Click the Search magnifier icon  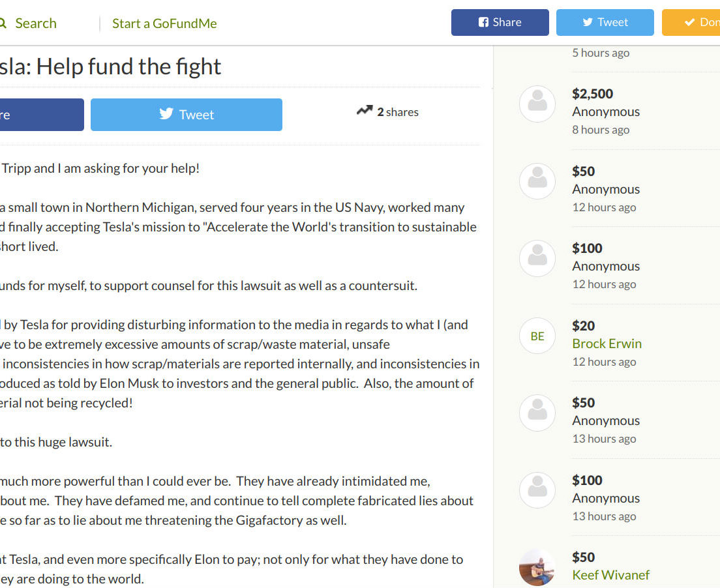coord(3,23)
